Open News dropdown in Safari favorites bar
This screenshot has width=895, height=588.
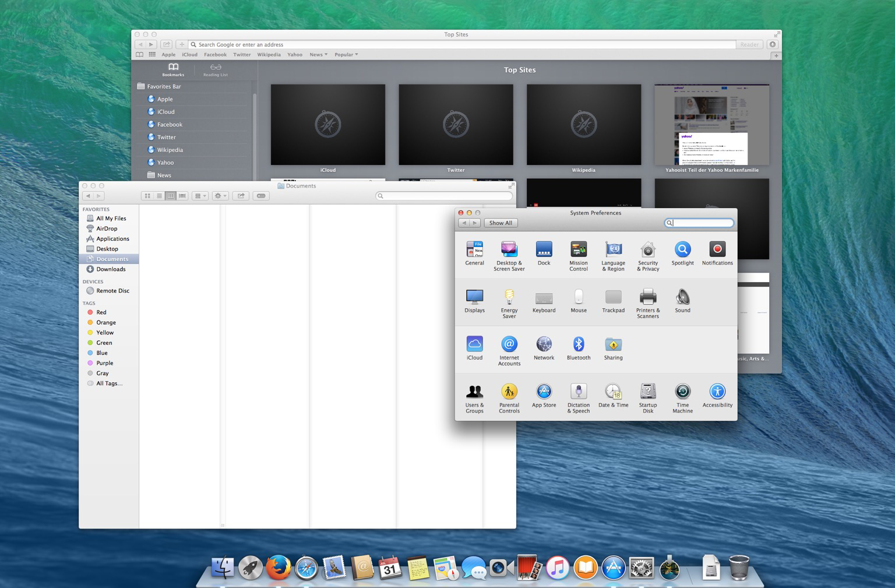click(318, 55)
